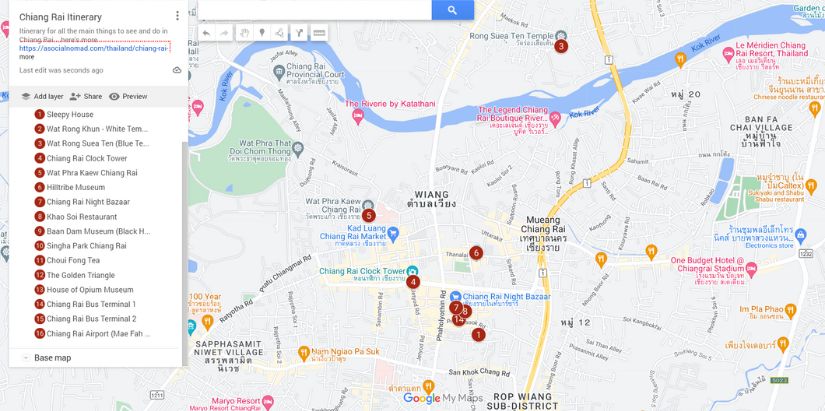Click the map search input field
Screen dimensions: 825x411
tap(315, 10)
